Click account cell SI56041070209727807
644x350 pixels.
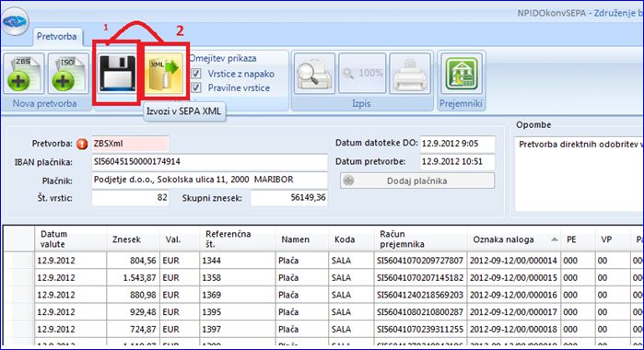click(x=420, y=261)
